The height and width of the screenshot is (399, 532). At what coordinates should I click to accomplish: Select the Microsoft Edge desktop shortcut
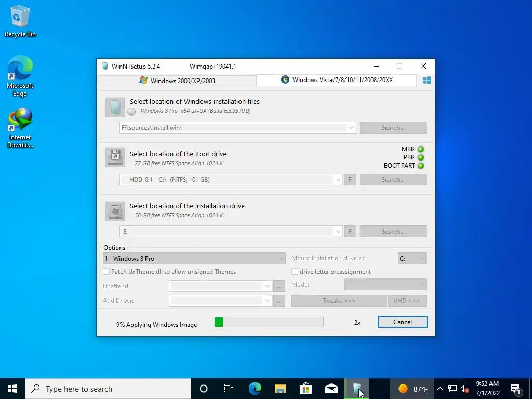(x=20, y=76)
